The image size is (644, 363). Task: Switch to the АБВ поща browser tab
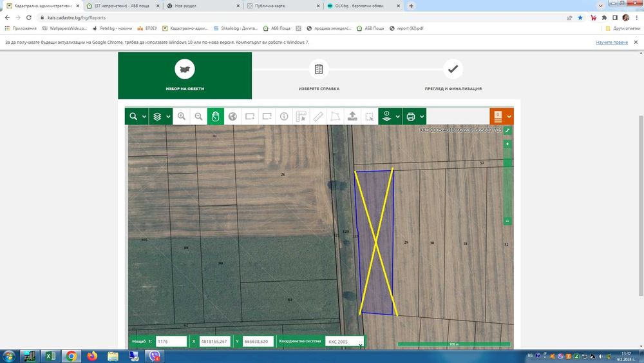point(122,6)
